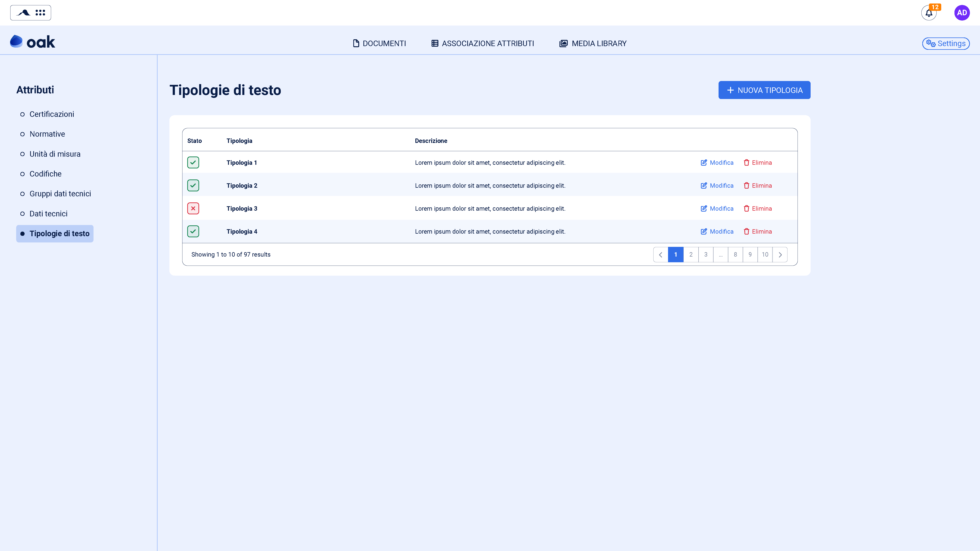Click the Associazione Attributi table icon

(x=435, y=43)
